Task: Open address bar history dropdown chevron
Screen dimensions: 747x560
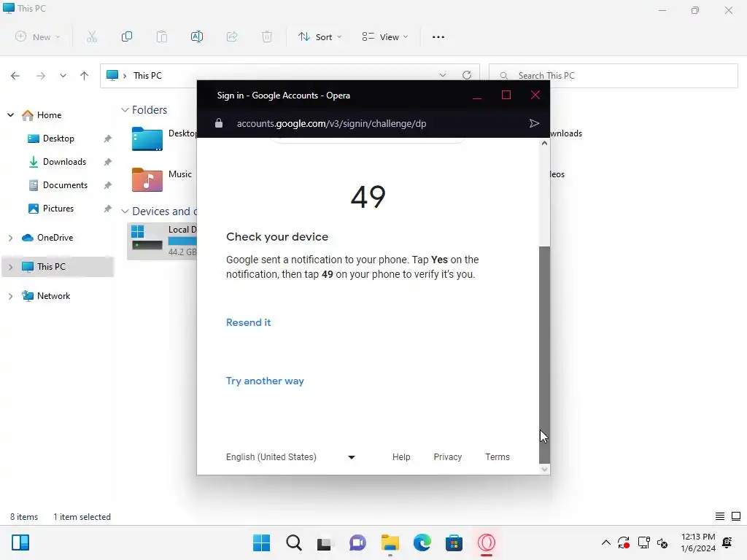Action: pyautogui.click(x=443, y=75)
